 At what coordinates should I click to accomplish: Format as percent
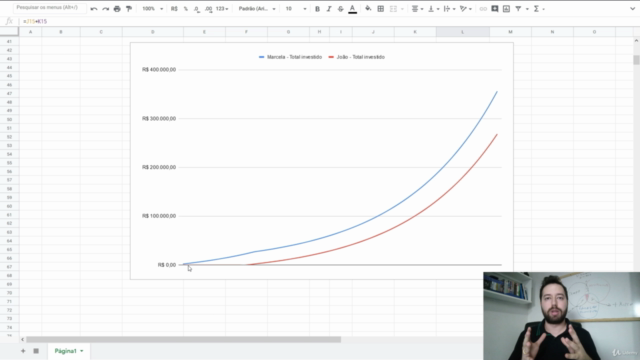point(186,9)
